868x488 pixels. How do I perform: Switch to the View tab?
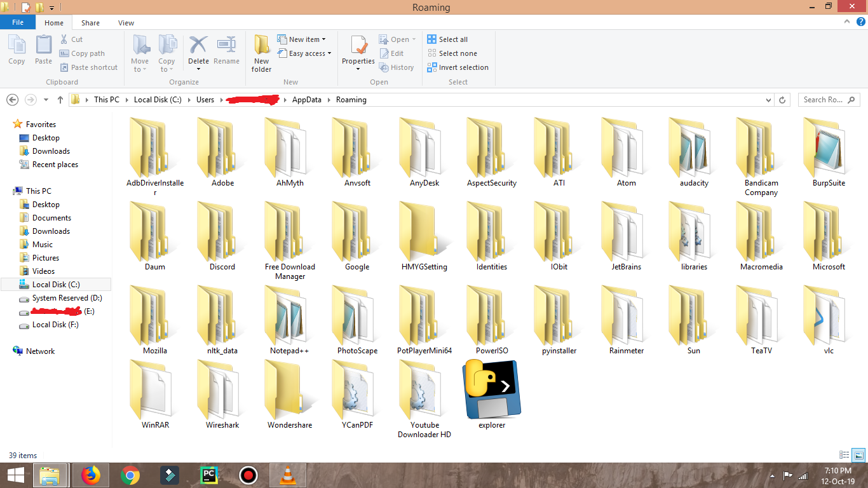pos(126,23)
